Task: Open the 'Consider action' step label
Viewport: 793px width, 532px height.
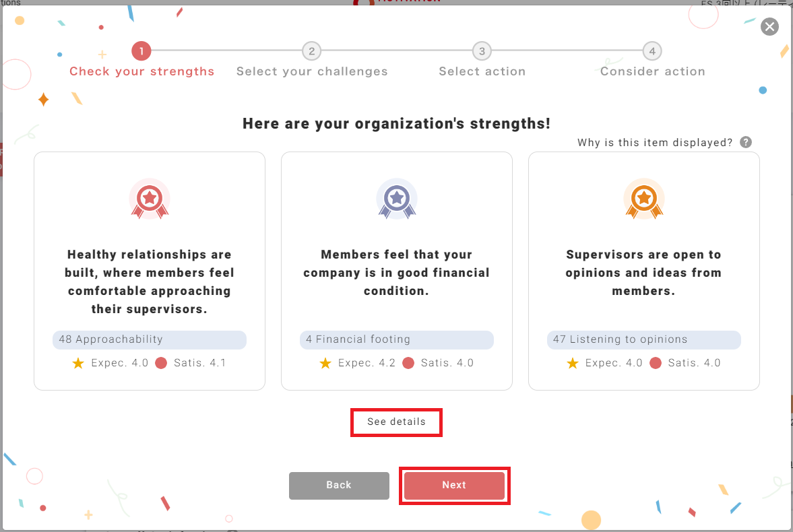Action: (x=652, y=71)
